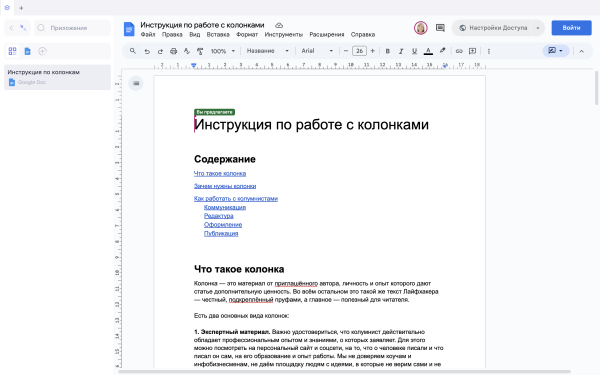Open the zoom 100% dropdown
The height and width of the screenshot is (375, 600).
223,51
